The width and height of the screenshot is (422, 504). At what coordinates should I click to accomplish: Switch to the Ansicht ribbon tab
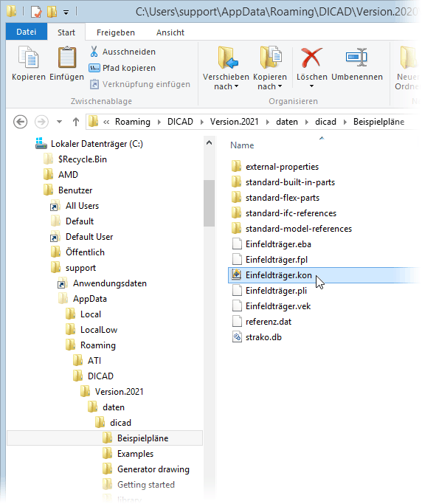(x=170, y=32)
